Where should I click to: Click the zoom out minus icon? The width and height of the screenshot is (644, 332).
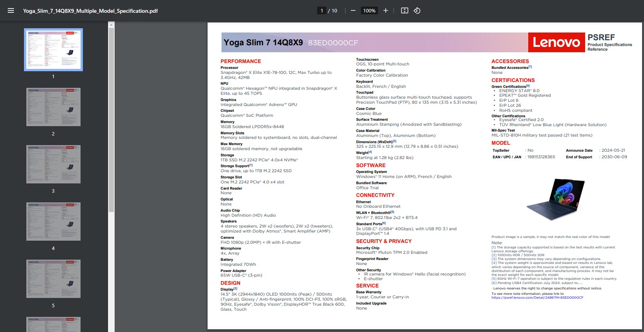(353, 11)
